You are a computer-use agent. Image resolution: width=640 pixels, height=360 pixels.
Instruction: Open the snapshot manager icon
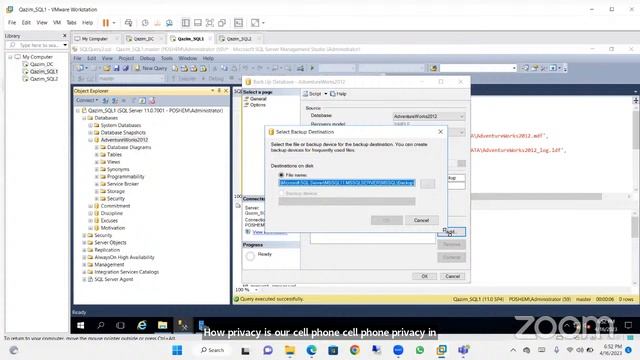click(x=169, y=23)
